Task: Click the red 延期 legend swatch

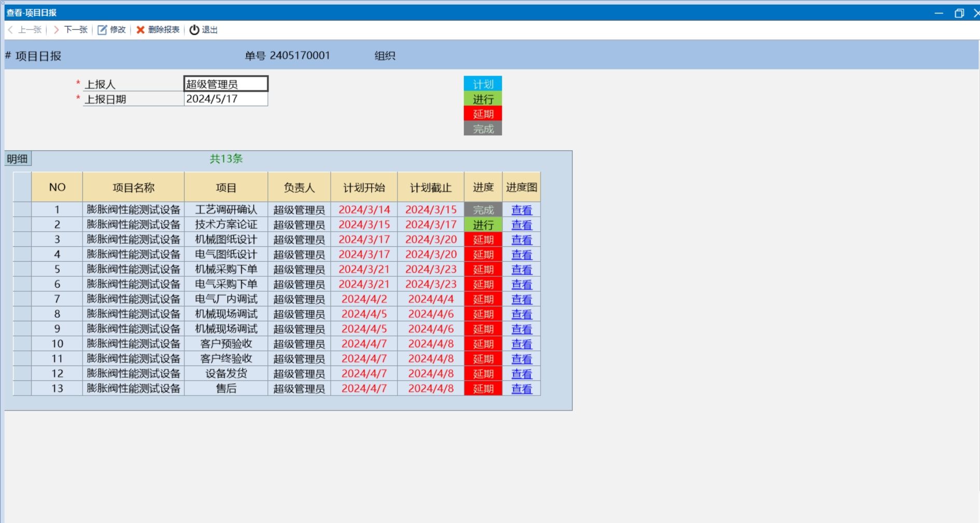Action: click(483, 114)
